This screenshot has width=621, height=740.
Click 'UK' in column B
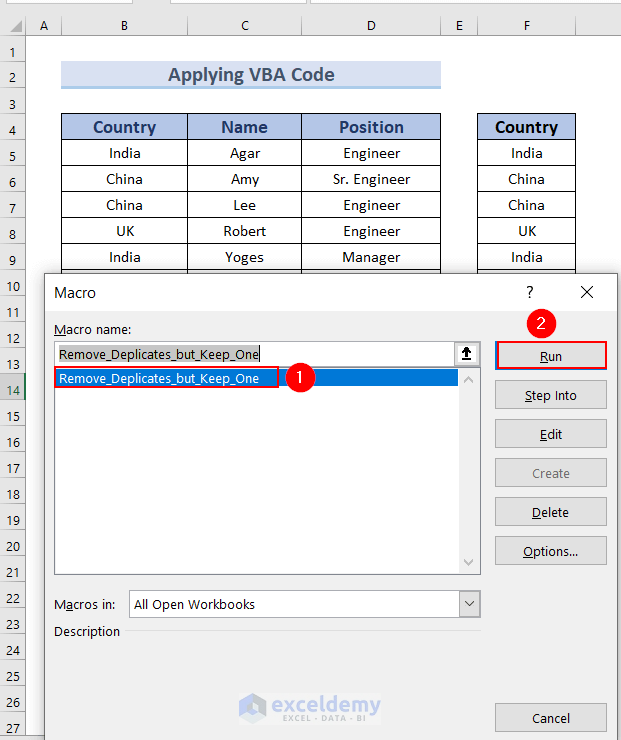click(124, 231)
